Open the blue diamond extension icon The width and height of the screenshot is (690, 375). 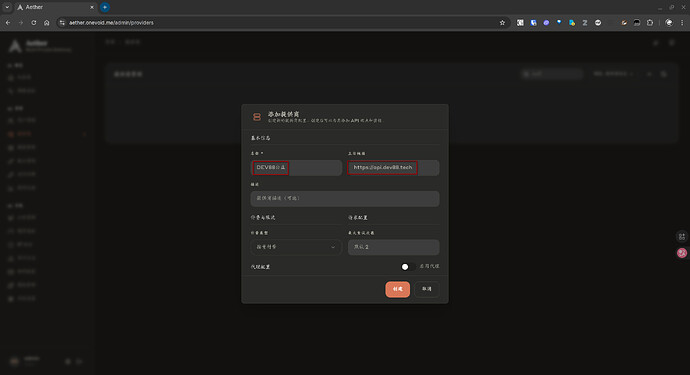point(559,22)
